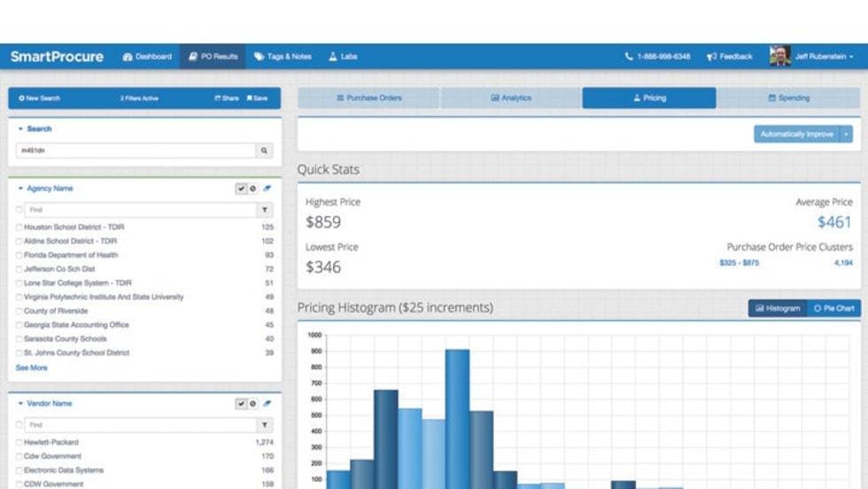Click the search magnifier icon button
This screenshot has height=489, width=868.
pos(264,151)
